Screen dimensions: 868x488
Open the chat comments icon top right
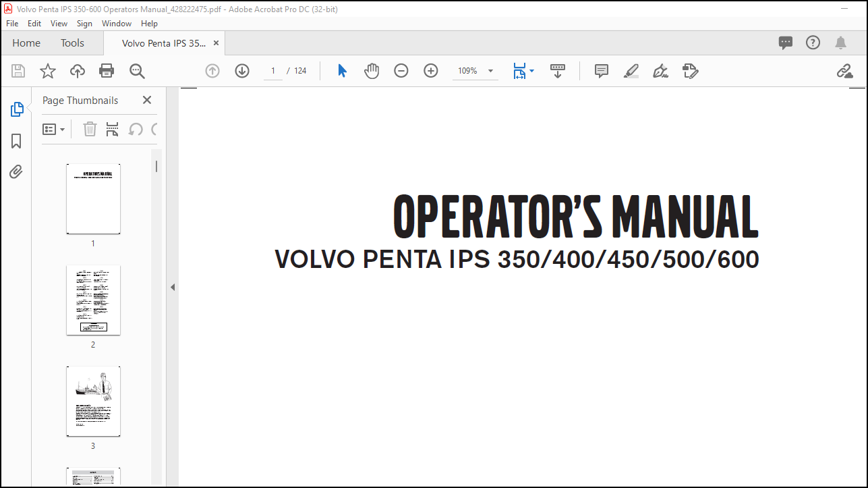[x=786, y=43]
